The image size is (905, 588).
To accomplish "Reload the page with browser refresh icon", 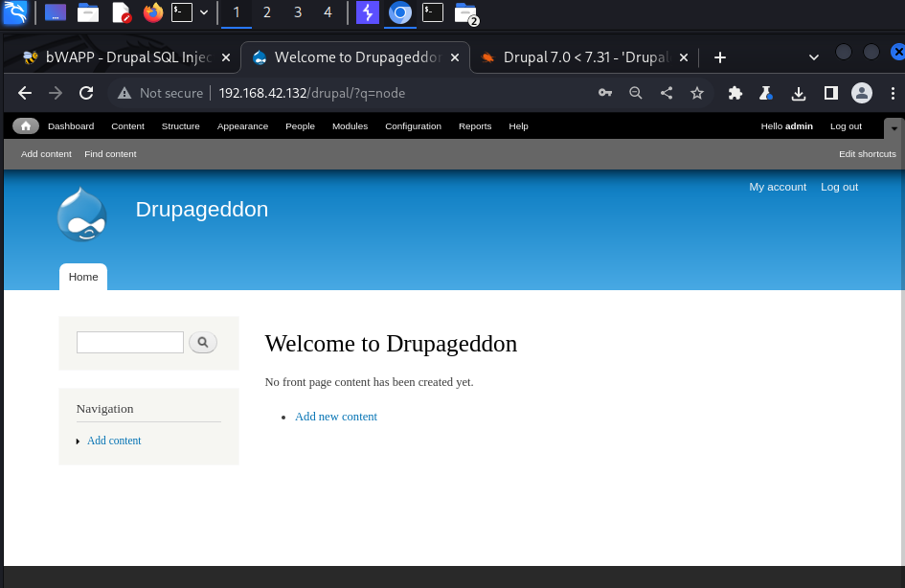I will pos(86,93).
